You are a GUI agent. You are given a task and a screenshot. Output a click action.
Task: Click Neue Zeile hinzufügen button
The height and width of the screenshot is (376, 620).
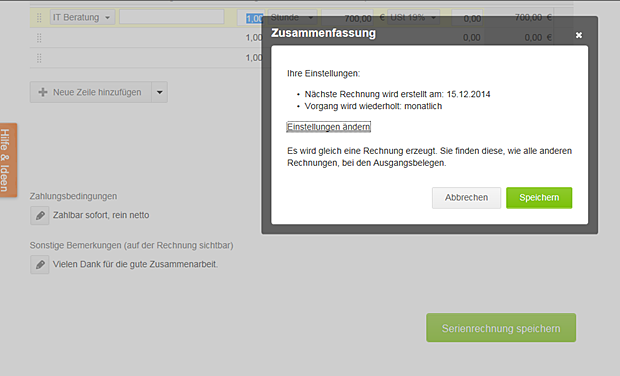tap(91, 92)
